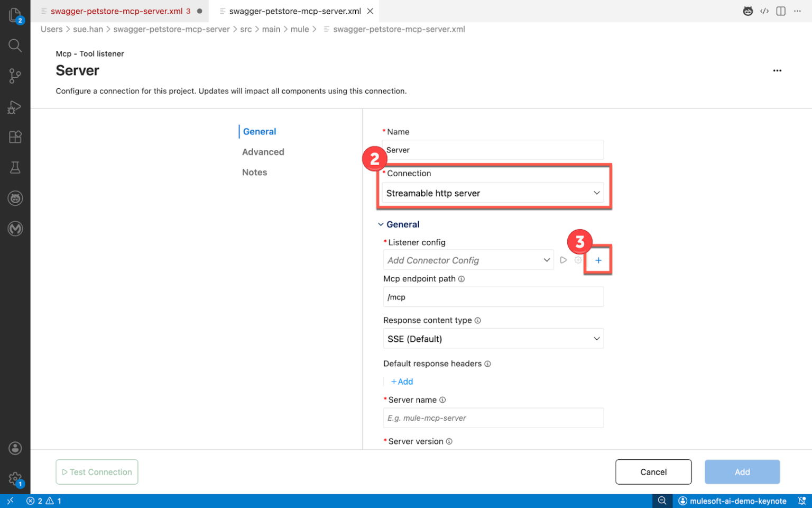Open the Connection dropdown showing Streamable http server
This screenshot has width=812, height=508.
(493, 193)
